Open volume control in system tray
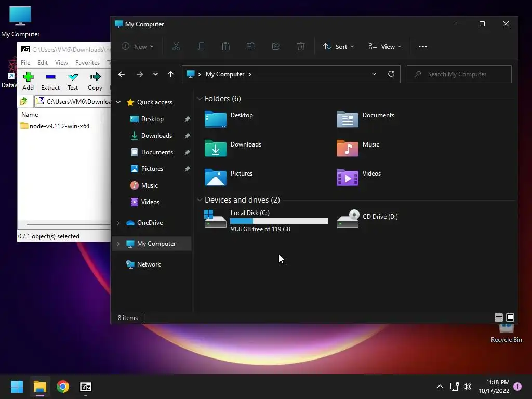Screen dimensions: 532x399 tap(467, 387)
